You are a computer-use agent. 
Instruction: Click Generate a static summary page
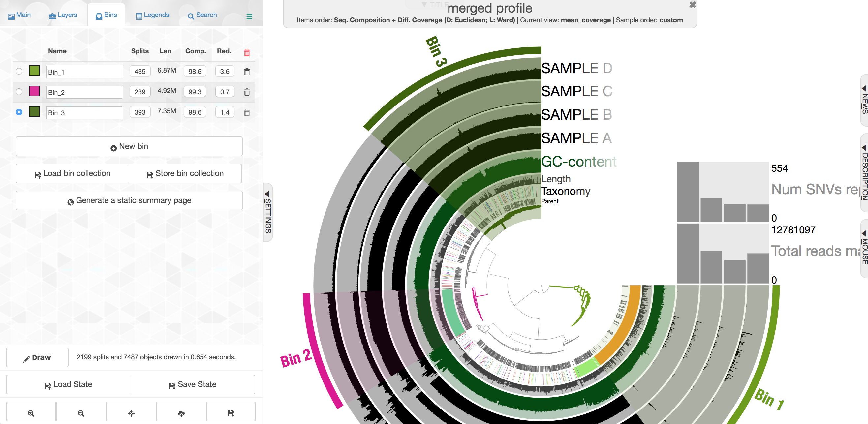pyautogui.click(x=129, y=200)
